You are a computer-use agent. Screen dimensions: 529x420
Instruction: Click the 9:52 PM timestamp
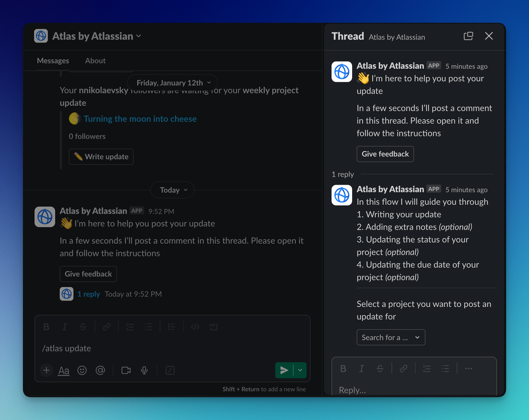[162, 212]
